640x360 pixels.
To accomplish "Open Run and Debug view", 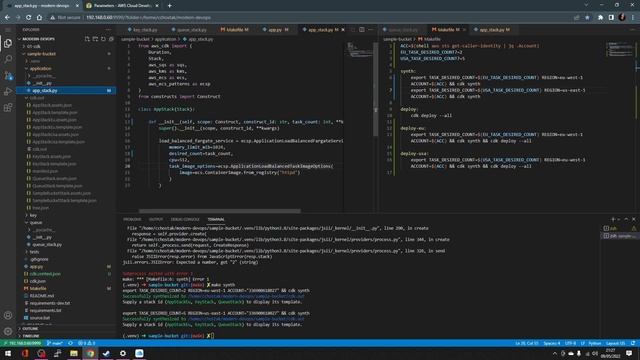I will pos(8,91).
